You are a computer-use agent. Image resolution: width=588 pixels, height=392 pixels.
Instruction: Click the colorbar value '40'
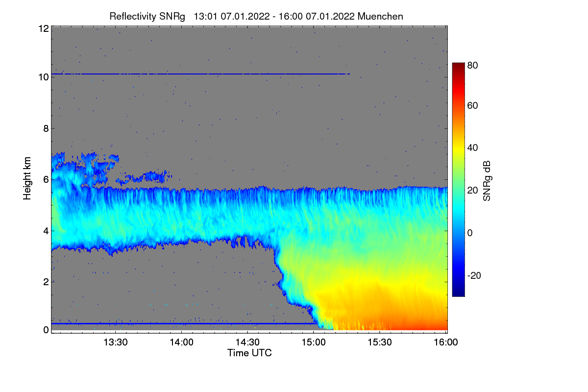pos(473,147)
